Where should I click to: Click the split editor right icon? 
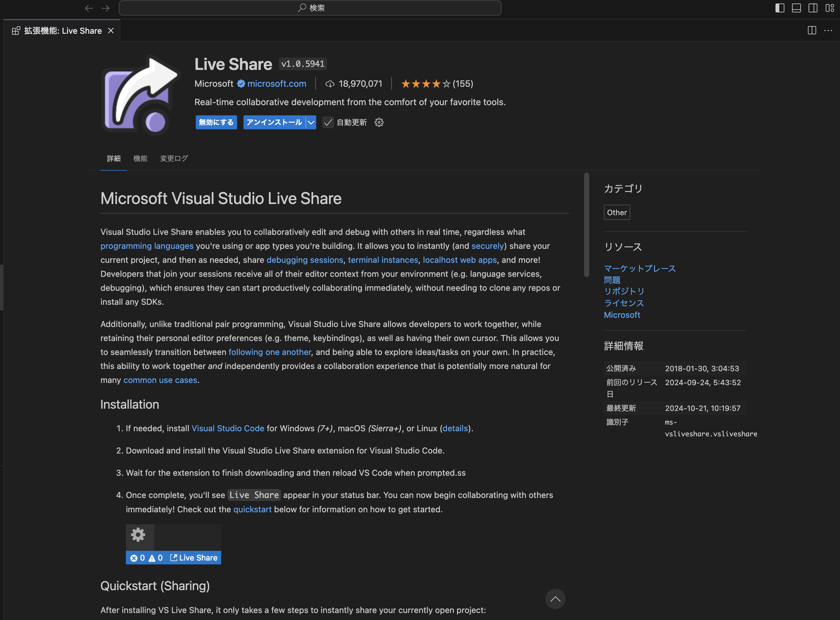point(811,31)
